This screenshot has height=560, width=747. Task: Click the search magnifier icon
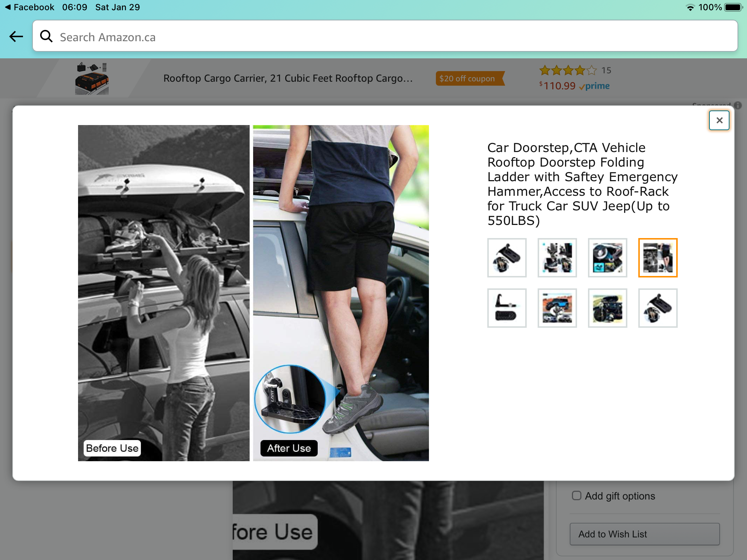(46, 36)
